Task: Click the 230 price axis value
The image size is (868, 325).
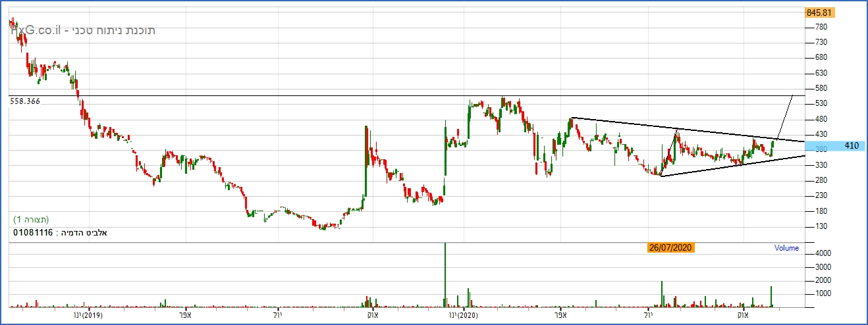Action: tap(821, 196)
